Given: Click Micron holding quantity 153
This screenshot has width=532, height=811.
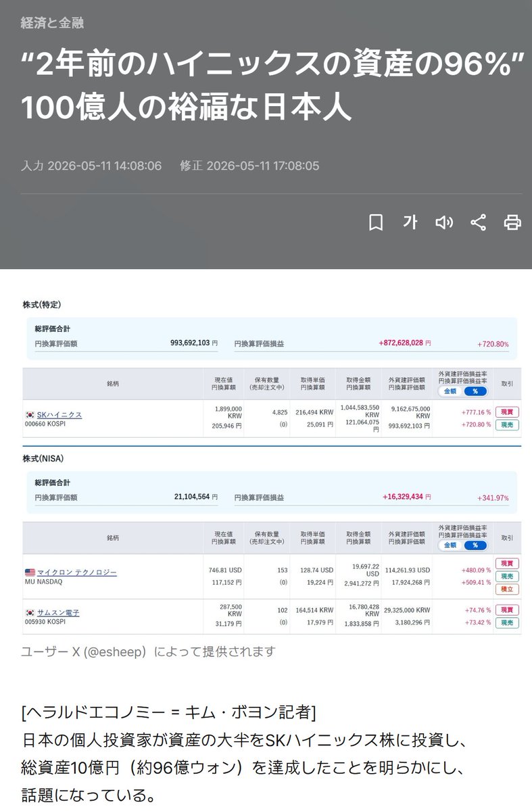Looking at the screenshot, I should coord(283,570).
